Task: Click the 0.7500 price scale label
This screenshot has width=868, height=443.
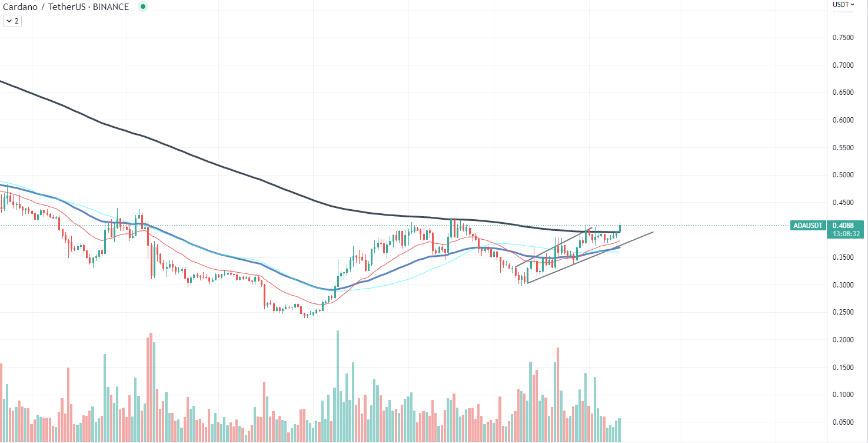Action: 843,38
